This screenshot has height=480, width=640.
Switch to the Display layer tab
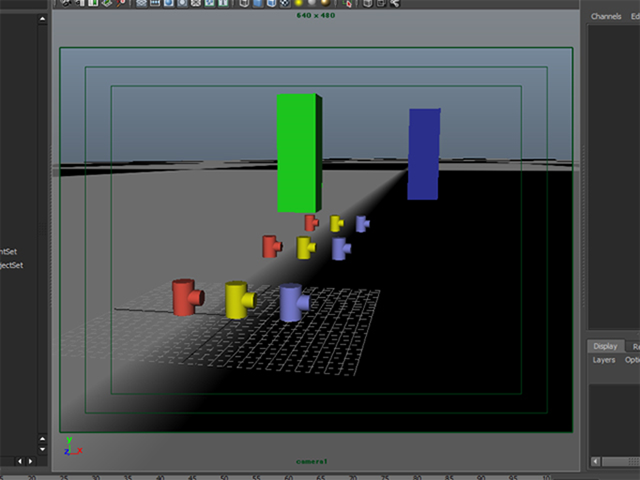coord(605,346)
